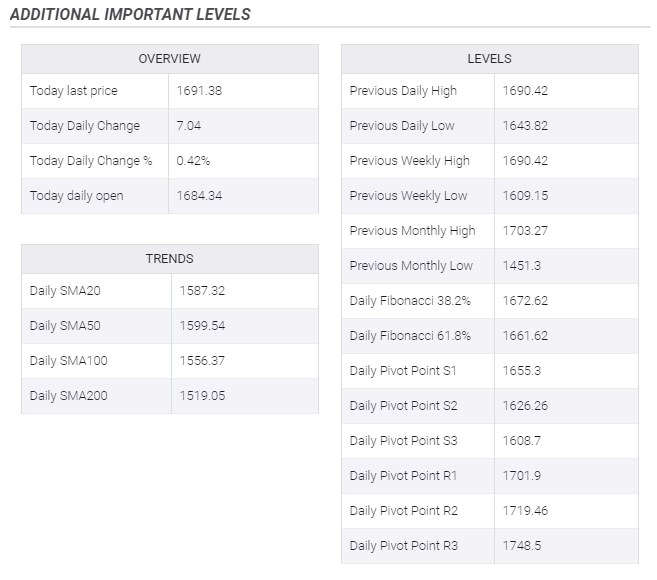This screenshot has height=580, width=657.
Task: Click the Previous Daily High value 1690.42
Action: click(525, 91)
